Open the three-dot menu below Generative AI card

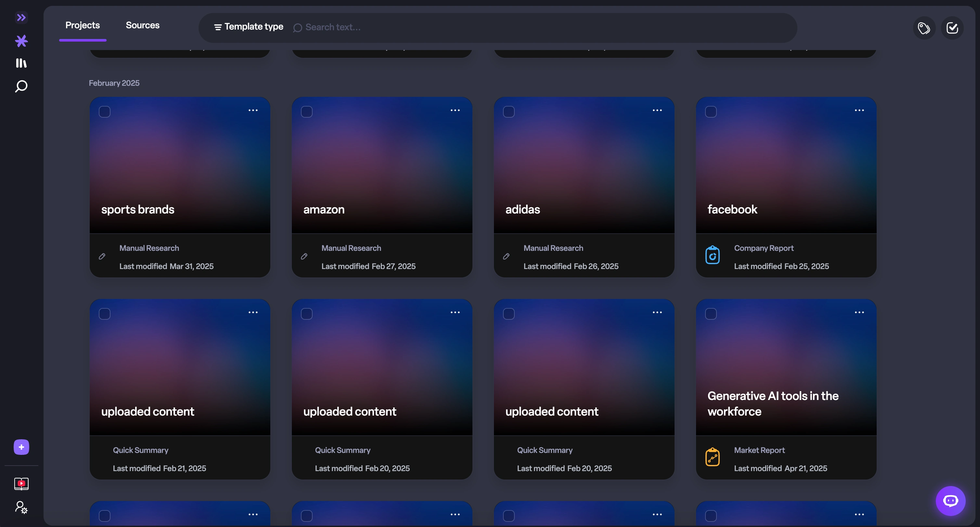[x=859, y=514]
